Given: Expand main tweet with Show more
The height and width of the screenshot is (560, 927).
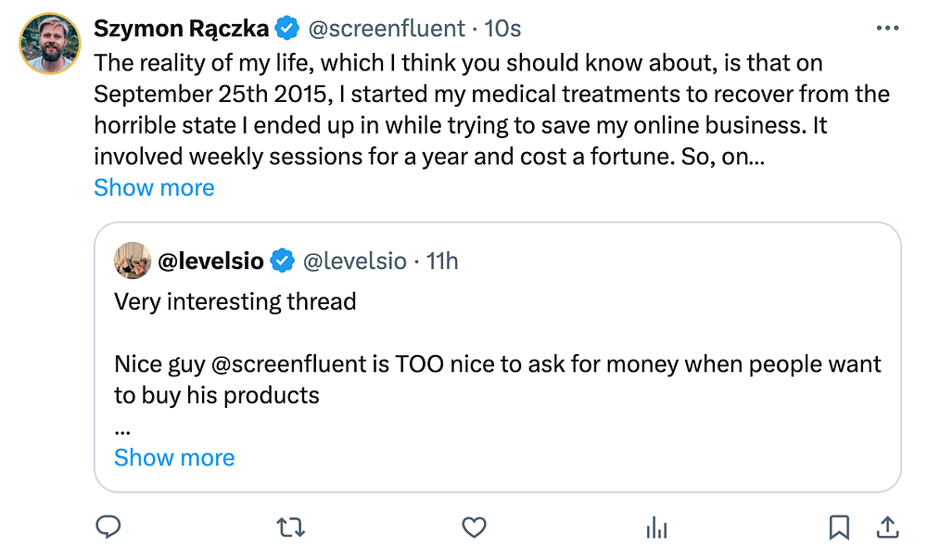Looking at the screenshot, I should click(x=154, y=187).
